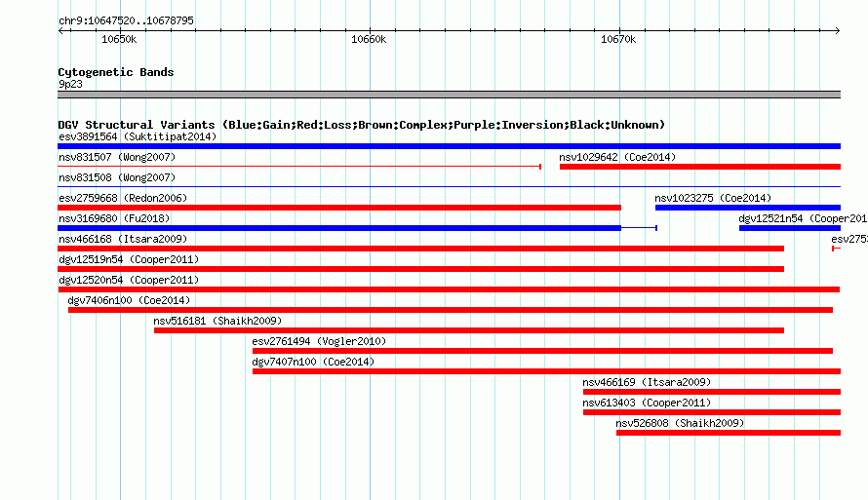The height and width of the screenshot is (500, 868).
Task: Click the 9p23 band label
Action: point(70,84)
